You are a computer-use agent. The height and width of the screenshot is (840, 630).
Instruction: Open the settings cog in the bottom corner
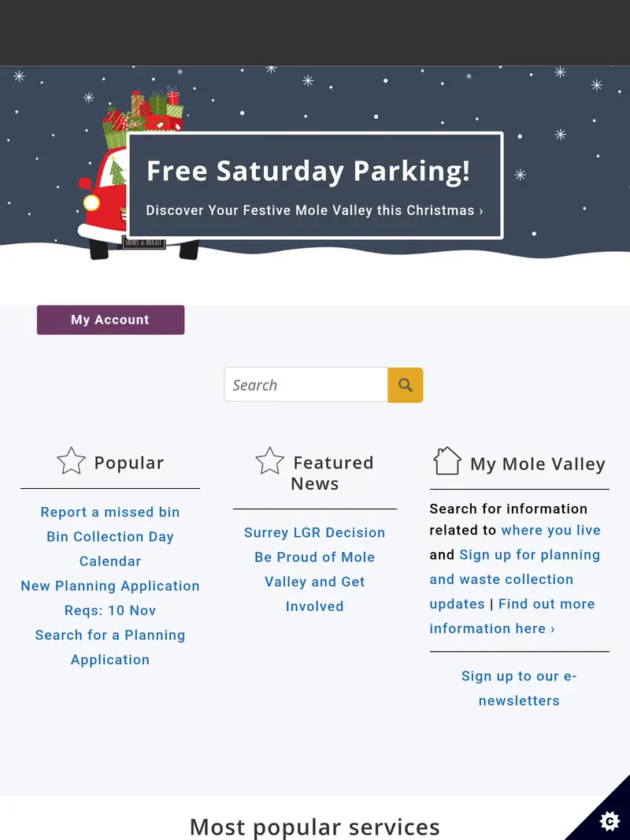point(610,821)
